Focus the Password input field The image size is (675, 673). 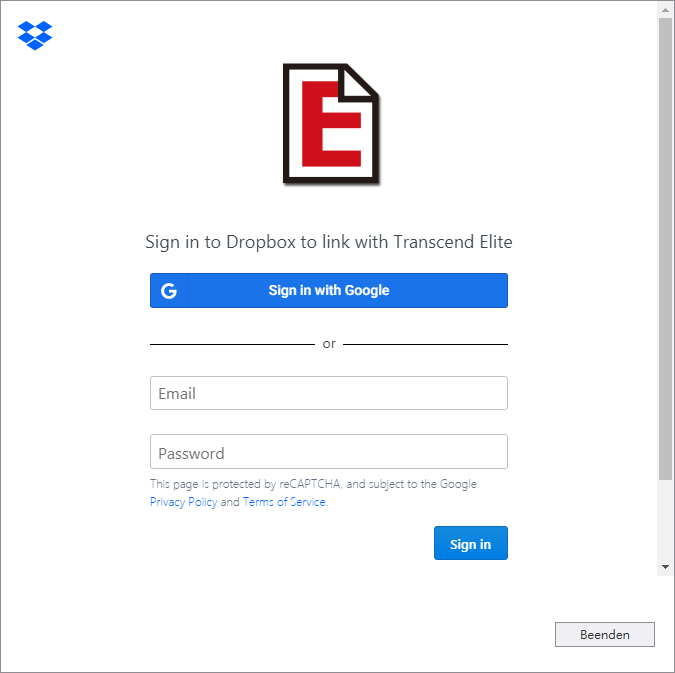pyautogui.click(x=329, y=452)
